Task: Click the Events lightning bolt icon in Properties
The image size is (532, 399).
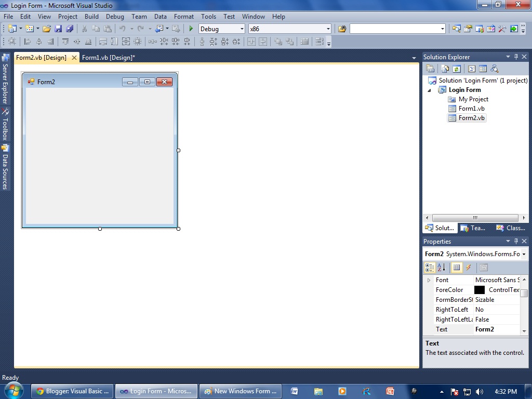Action: click(x=468, y=267)
